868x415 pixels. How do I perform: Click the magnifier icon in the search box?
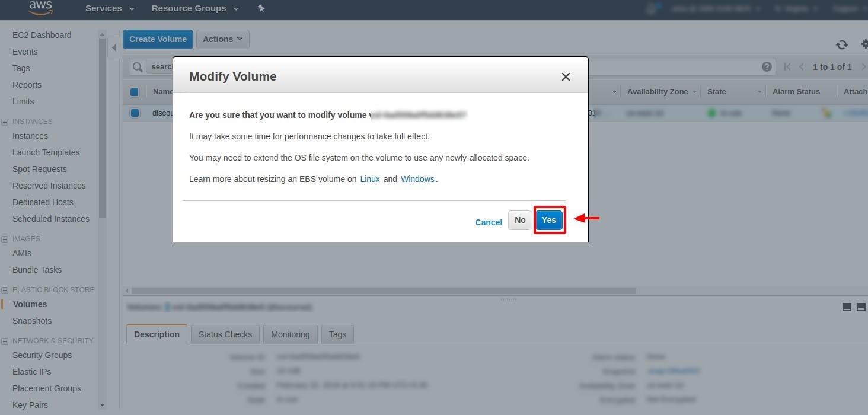click(136, 66)
